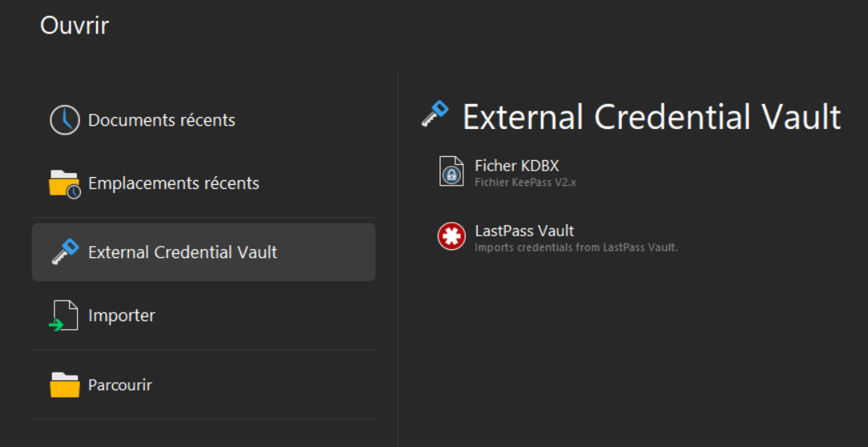Screen dimensions: 868x447
Task: Select External Credential Vault sidebar label
Action: (x=182, y=252)
